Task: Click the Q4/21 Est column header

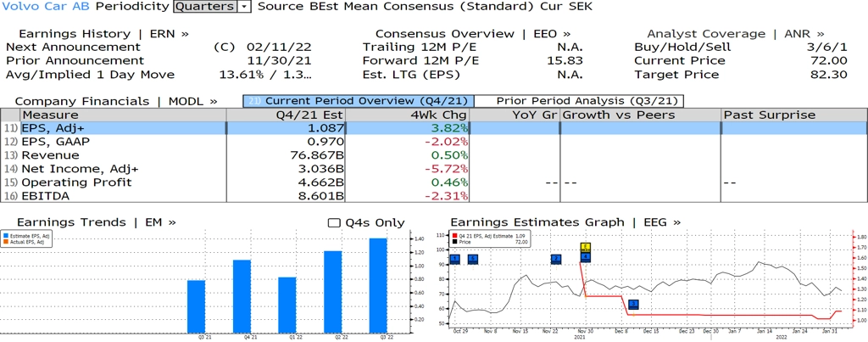Action: pyautogui.click(x=286, y=115)
